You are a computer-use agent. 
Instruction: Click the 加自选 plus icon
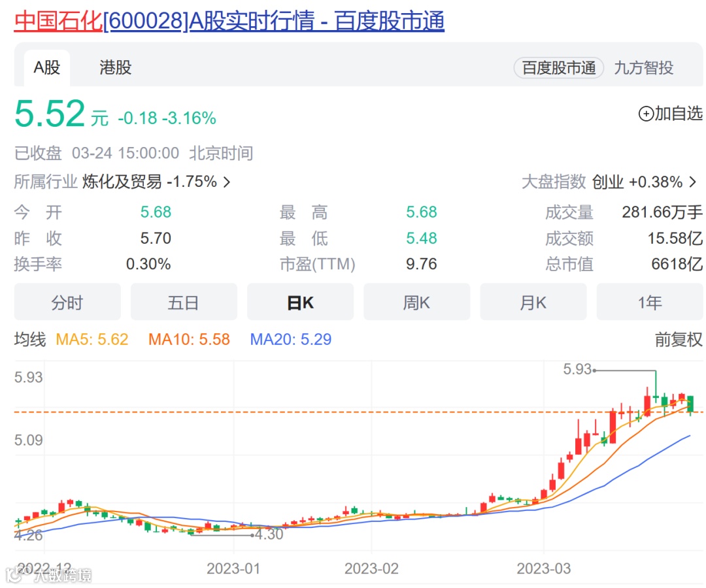[646, 114]
